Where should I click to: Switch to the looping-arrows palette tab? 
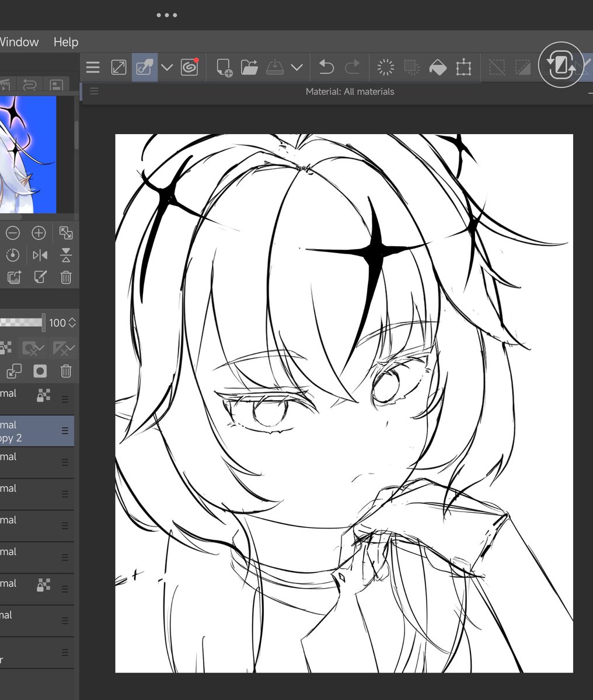click(x=29, y=86)
